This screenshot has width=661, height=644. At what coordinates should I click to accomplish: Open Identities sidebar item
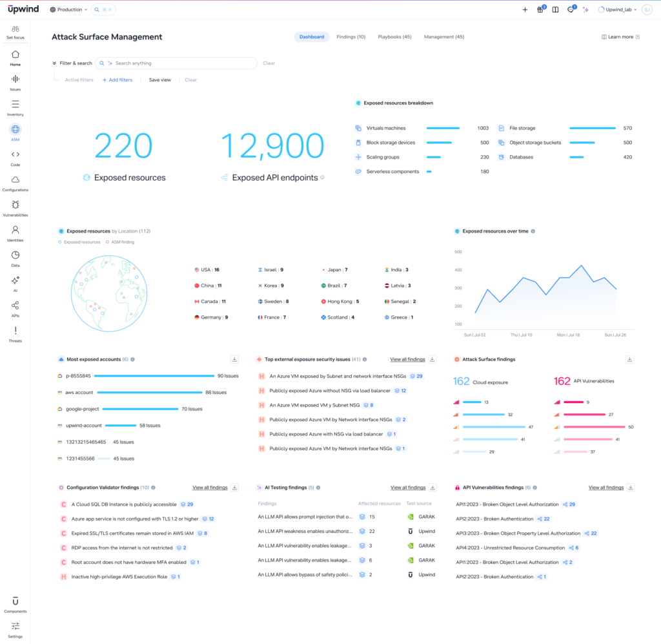[15, 234]
